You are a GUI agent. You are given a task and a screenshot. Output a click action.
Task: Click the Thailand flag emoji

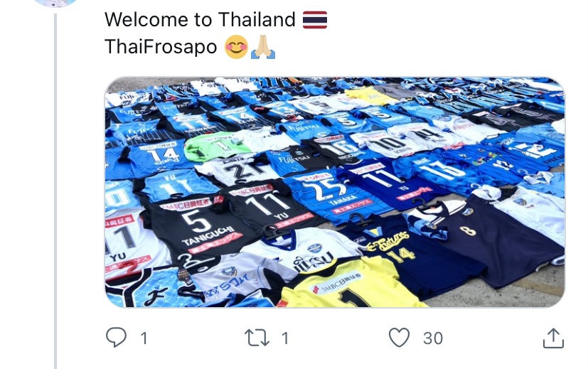tap(315, 20)
